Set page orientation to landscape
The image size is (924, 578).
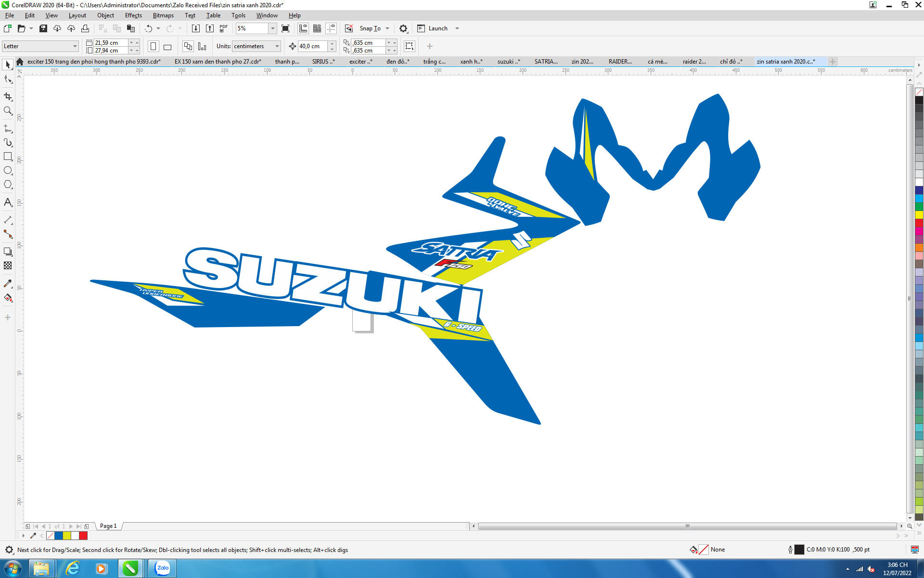tap(167, 46)
